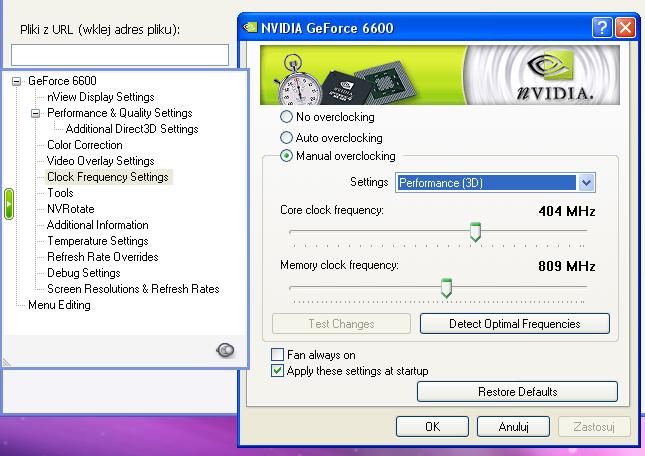Viewport: 645px width, 456px height.
Task: Open Performance & Quality Settings page
Action: tap(120, 113)
